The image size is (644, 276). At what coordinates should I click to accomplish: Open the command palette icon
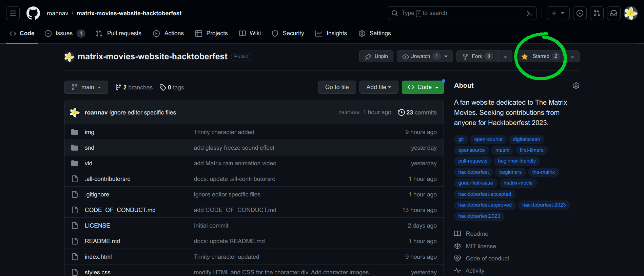click(529, 13)
